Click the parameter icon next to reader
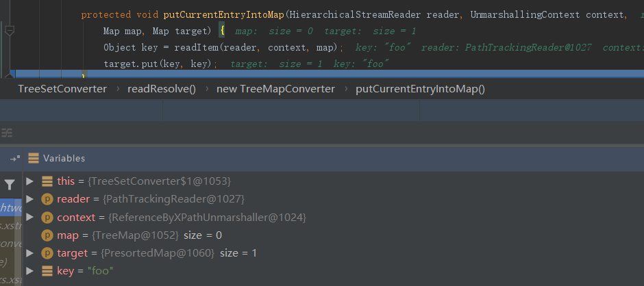 [x=47, y=199]
